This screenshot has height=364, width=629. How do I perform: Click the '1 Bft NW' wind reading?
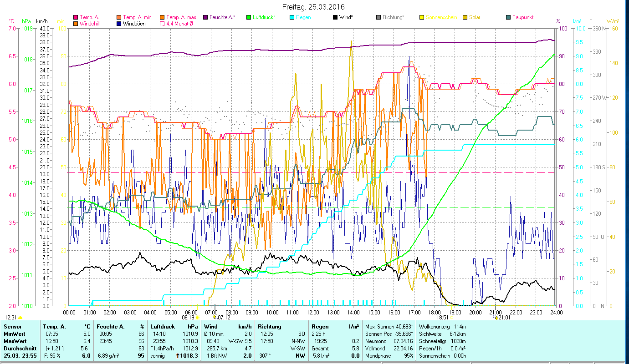pos(218,356)
